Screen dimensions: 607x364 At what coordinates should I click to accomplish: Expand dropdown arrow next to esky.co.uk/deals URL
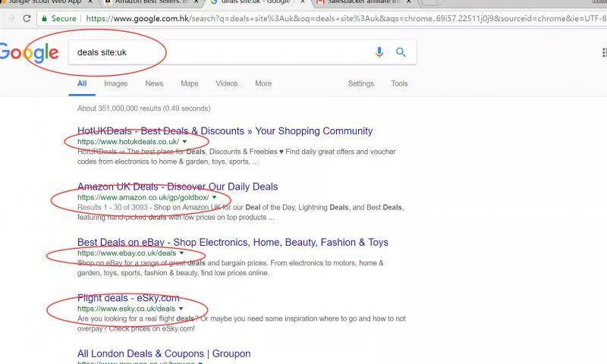click(181, 309)
